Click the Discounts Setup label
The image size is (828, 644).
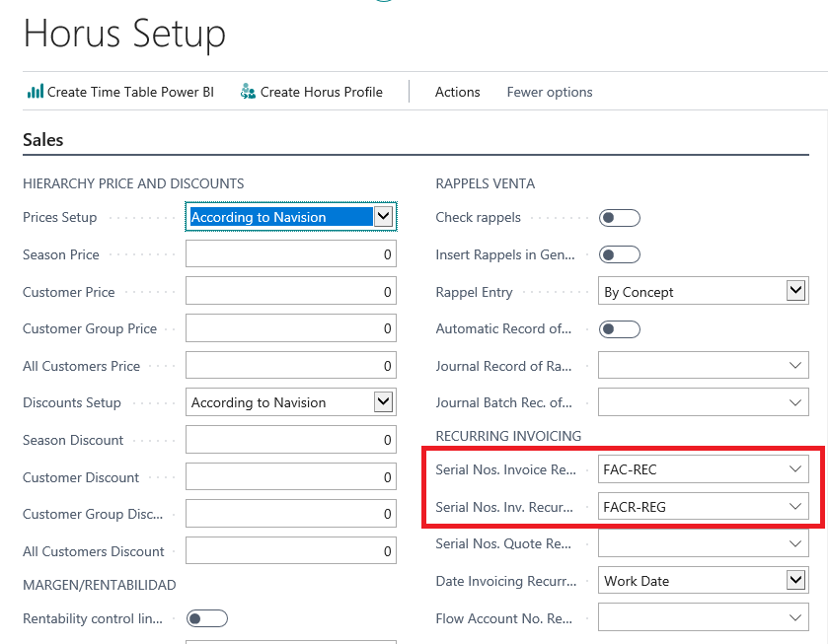click(x=72, y=402)
